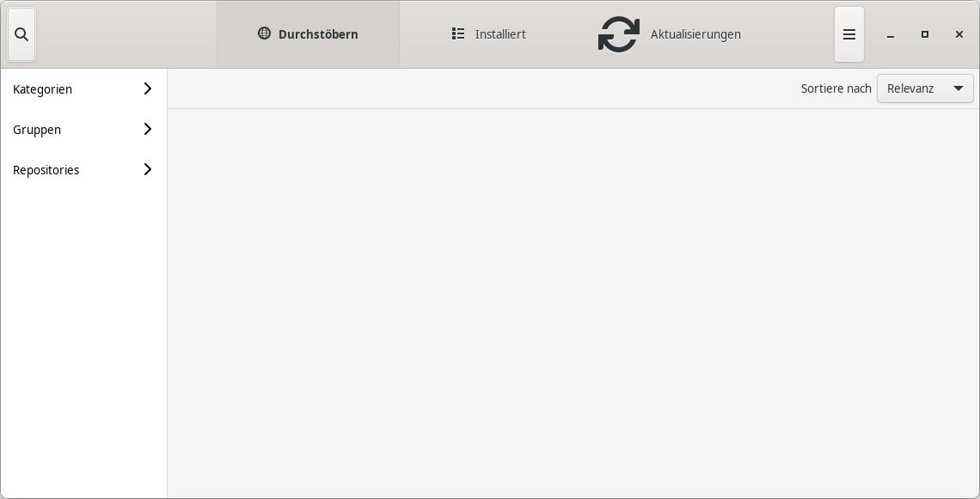Open the Aktualisierungen view
This screenshot has height=499, width=980.
(x=671, y=34)
